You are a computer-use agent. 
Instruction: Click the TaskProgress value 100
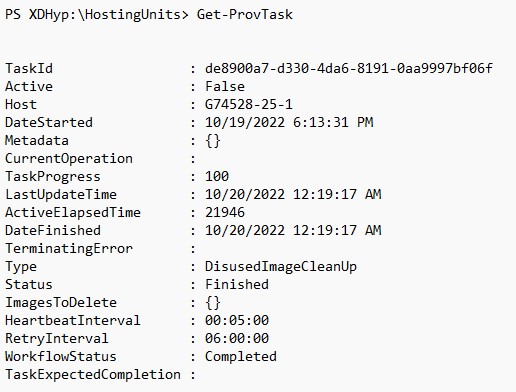(217, 176)
